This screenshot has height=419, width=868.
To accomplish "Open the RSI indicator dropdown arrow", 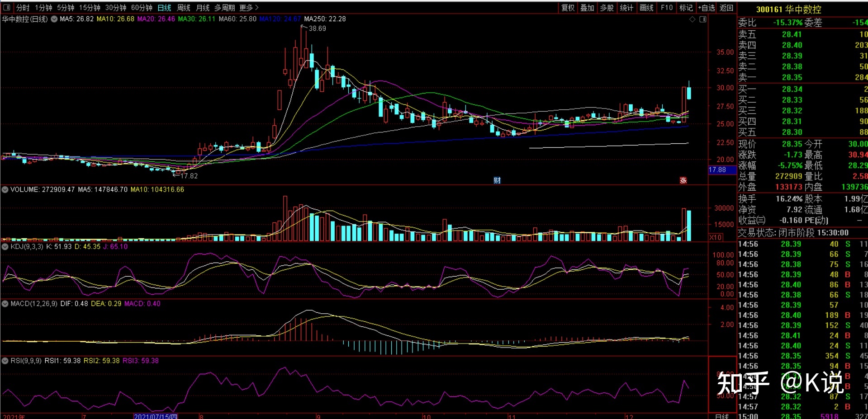I will [5, 361].
